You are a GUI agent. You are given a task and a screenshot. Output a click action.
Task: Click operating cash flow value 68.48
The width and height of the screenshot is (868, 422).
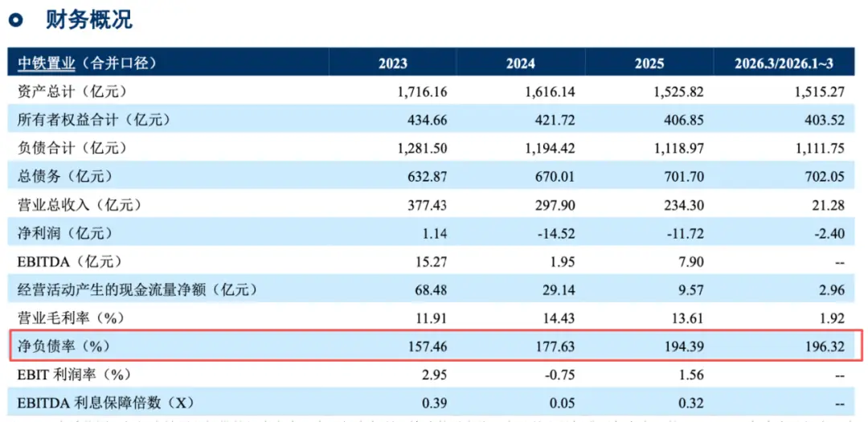[x=432, y=289]
